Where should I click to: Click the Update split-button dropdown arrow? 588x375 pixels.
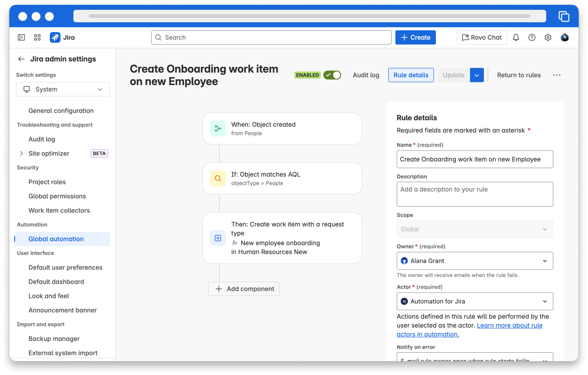477,75
